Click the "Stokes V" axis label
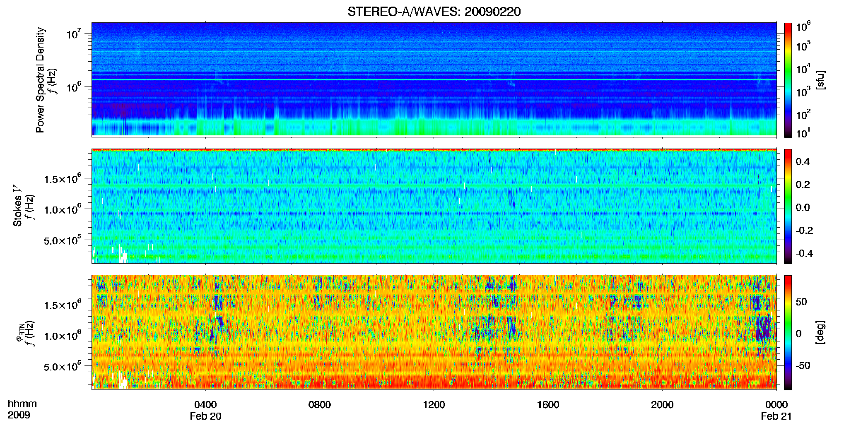Screen dimensions: 868x447 pos(17,206)
